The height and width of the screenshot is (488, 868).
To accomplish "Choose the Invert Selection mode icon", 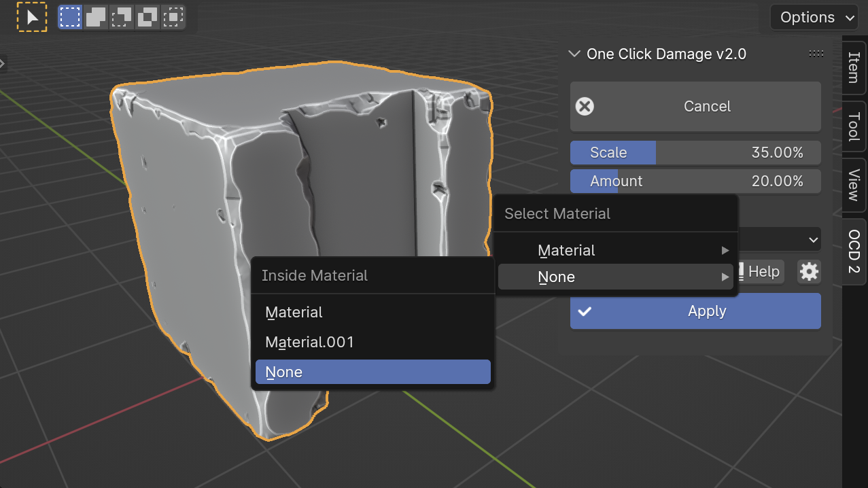I will pos(147,17).
